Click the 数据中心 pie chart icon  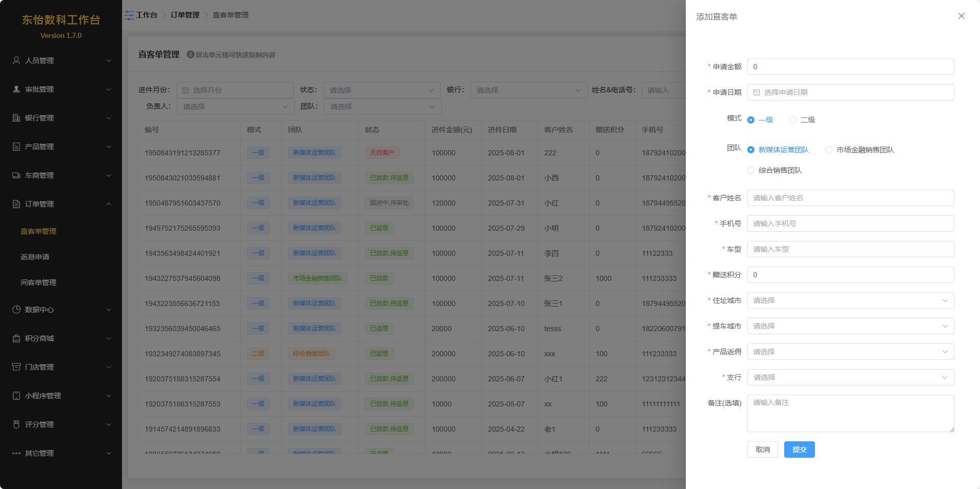click(16, 310)
